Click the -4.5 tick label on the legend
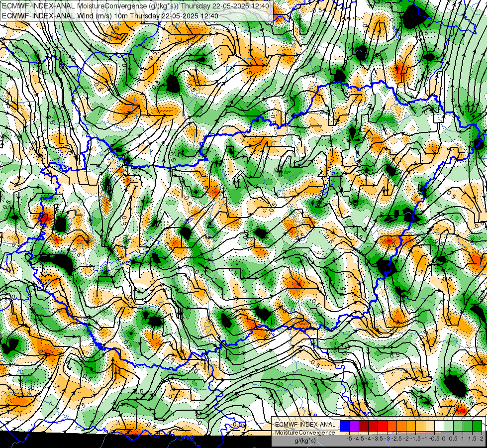Viewport: 487px width, 448px height. [359, 439]
